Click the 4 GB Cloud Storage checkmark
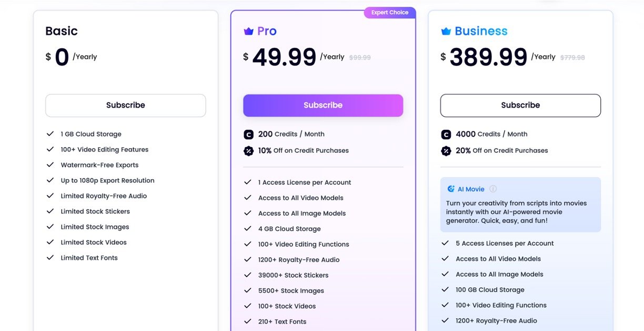This screenshot has width=644, height=331. pyautogui.click(x=248, y=229)
